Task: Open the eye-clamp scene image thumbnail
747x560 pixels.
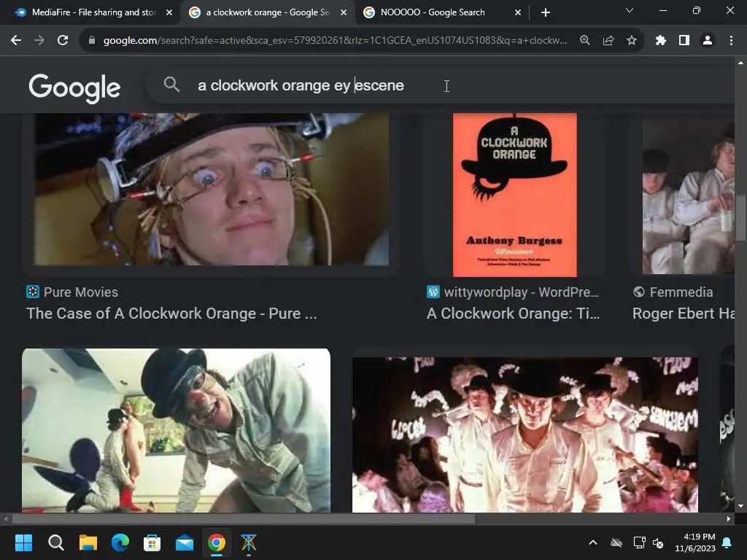Action: (x=211, y=189)
